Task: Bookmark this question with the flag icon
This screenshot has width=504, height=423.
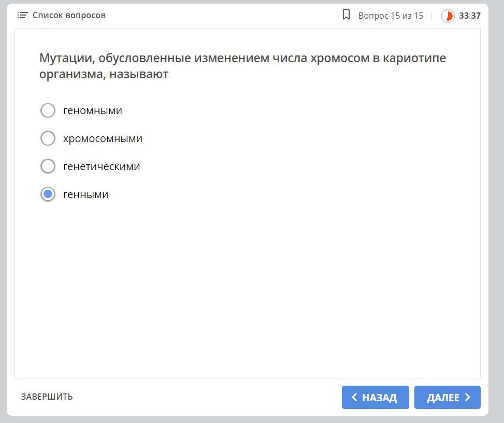Action: click(347, 15)
